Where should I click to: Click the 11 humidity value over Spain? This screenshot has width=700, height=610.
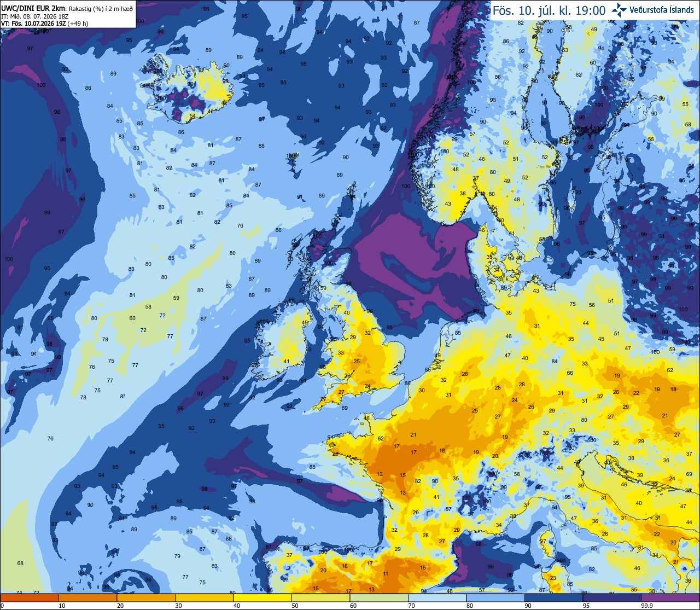386,574
